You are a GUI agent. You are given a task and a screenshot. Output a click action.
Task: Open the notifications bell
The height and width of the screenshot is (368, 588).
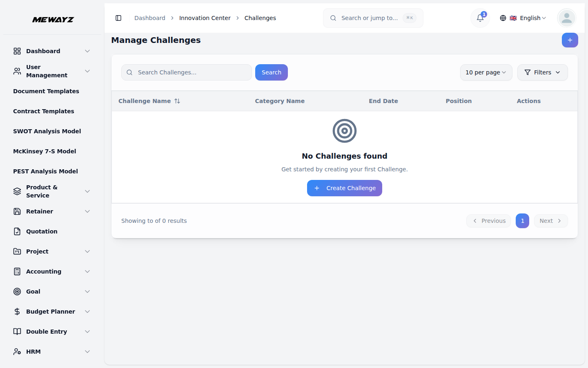480,18
